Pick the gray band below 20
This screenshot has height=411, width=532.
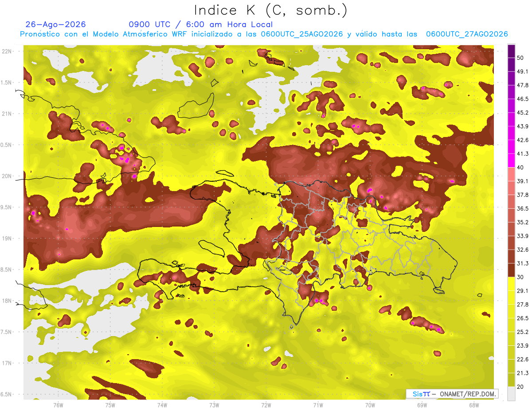click(511, 394)
